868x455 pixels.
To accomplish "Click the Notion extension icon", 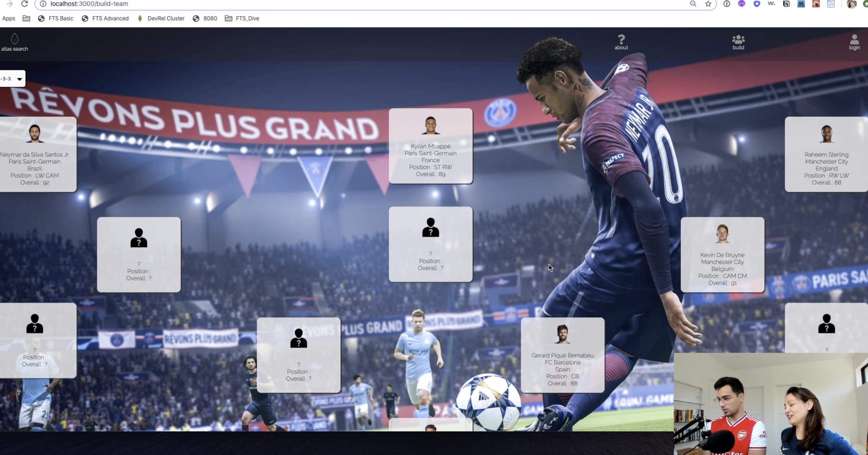I will click(786, 4).
